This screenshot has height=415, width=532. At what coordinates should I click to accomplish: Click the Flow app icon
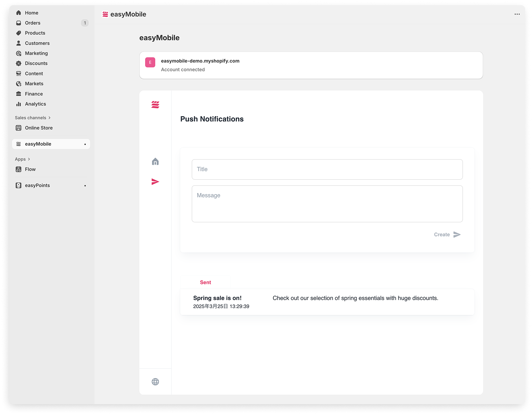click(18, 169)
